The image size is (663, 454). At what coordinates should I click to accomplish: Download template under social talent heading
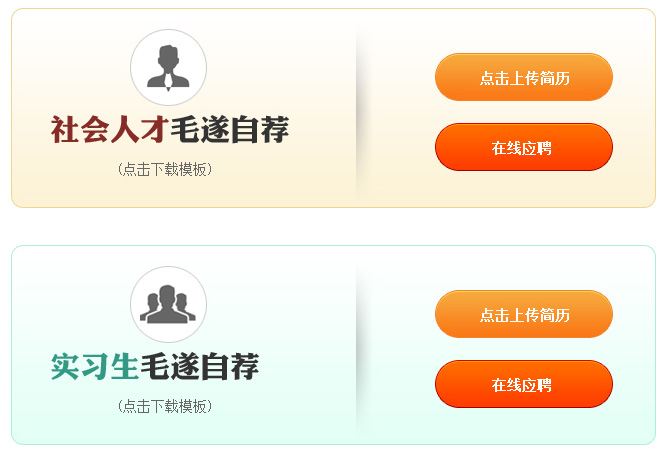click(x=165, y=170)
